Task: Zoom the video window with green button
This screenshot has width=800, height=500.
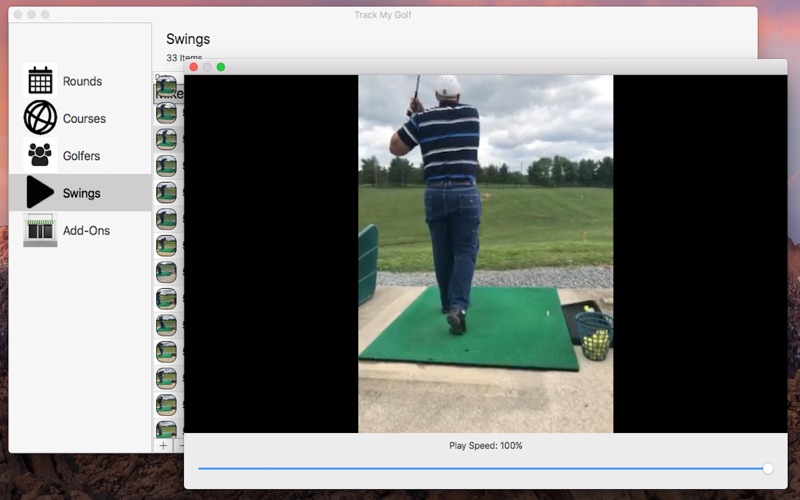Action: (221, 67)
